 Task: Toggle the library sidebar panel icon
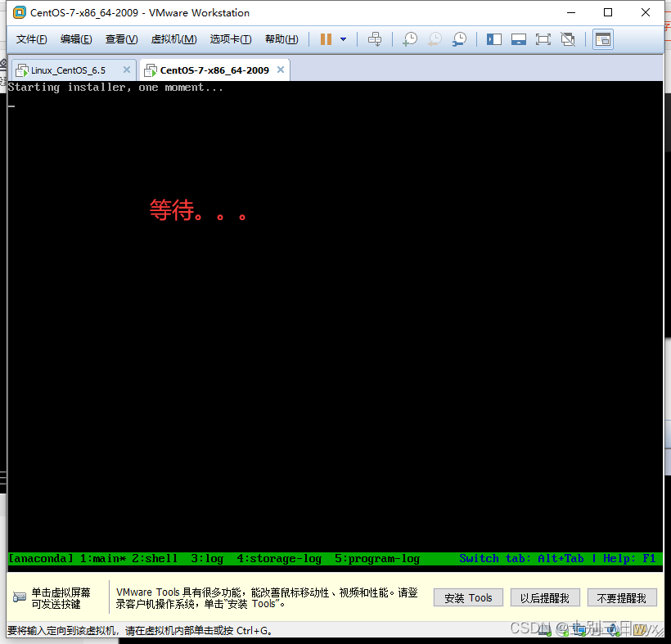point(493,39)
